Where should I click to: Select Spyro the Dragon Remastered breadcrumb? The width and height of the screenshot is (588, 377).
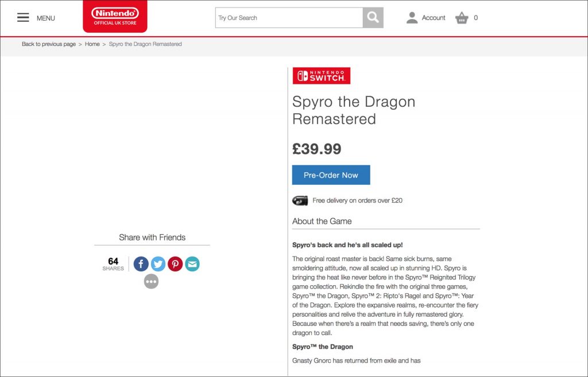pos(145,44)
